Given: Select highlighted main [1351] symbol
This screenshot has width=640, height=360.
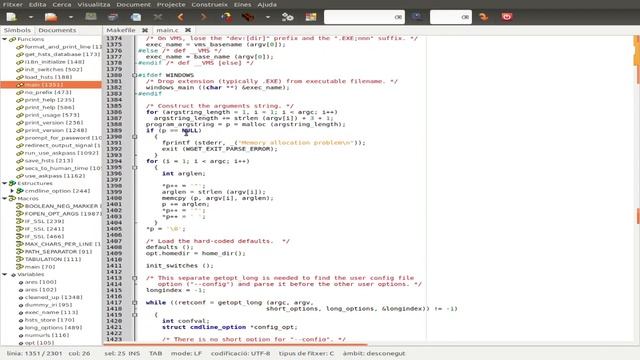Looking at the screenshot, I should (51, 84).
